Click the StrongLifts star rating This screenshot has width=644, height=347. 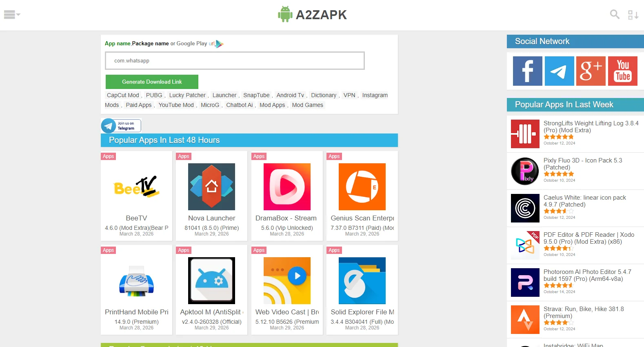[559, 137]
